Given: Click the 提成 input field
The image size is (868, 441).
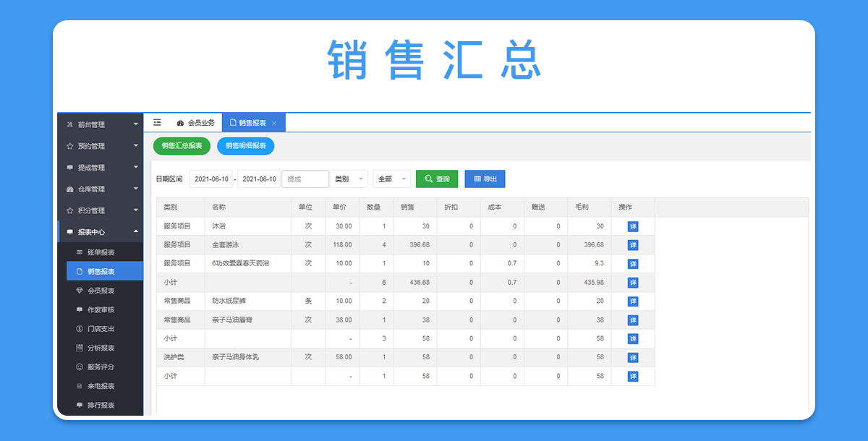Looking at the screenshot, I should [x=305, y=179].
